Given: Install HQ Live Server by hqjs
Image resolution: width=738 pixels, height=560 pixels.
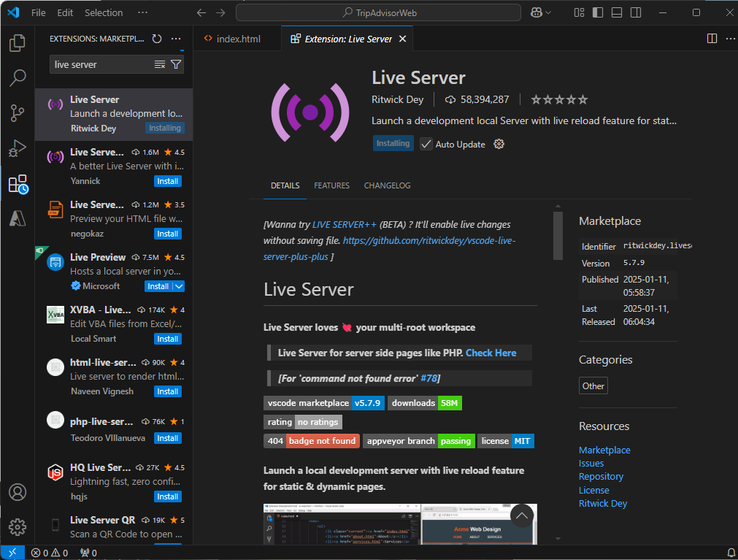Looking at the screenshot, I should coord(168,496).
